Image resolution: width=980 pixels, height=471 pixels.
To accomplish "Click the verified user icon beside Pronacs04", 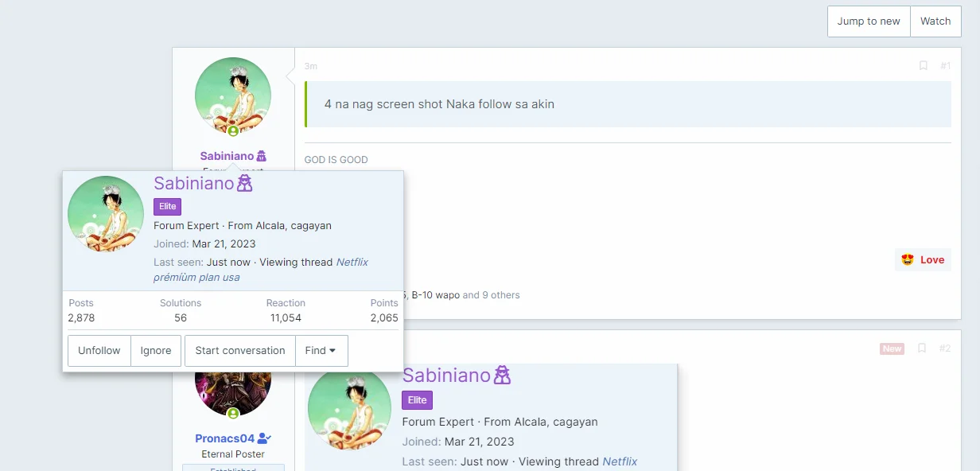I will [x=264, y=438].
